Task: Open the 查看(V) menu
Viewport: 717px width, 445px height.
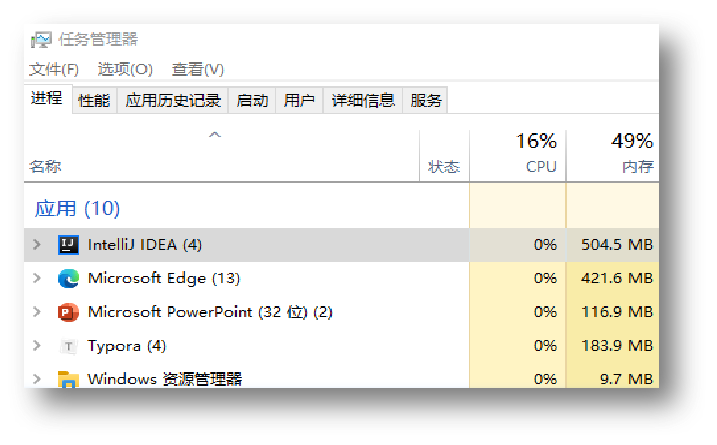Action: pos(197,69)
